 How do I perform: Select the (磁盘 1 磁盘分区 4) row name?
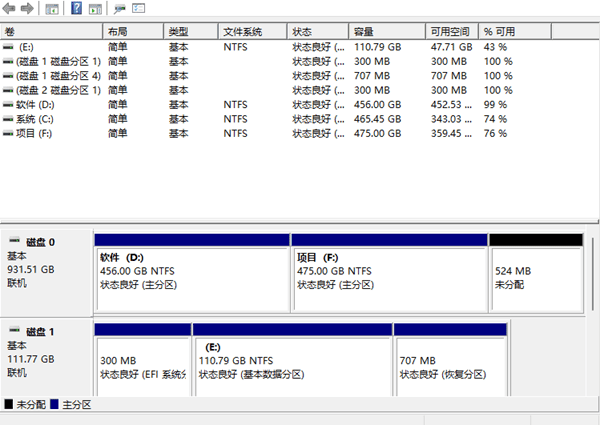[58, 76]
